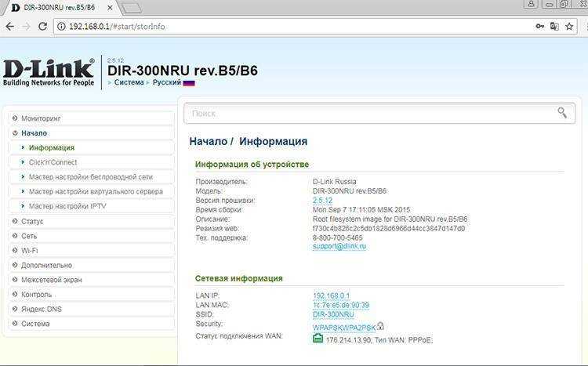588x366 pixels.
Task: Click the WPAPSKWPA2PSK security link
Action: click(344, 328)
